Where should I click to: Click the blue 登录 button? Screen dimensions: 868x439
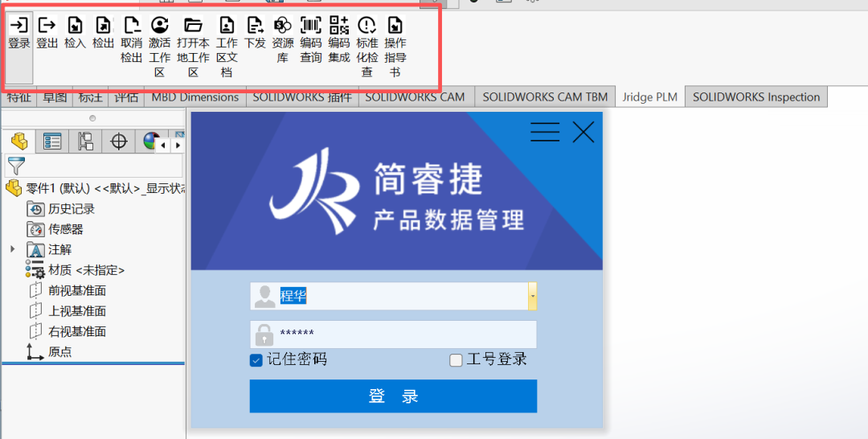pyautogui.click(x=393, y=396)
